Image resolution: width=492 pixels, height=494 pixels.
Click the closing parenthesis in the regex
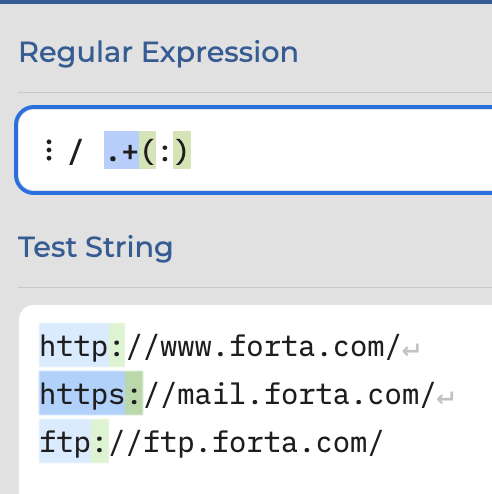[x=182, y=150]
